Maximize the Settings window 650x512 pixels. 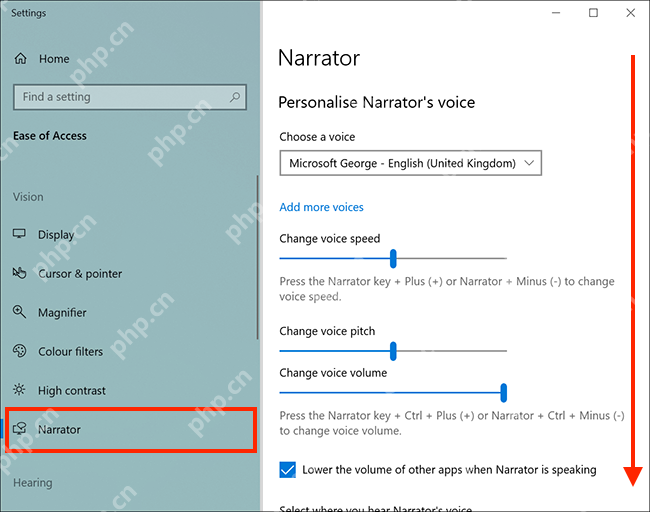click(593, 13)
